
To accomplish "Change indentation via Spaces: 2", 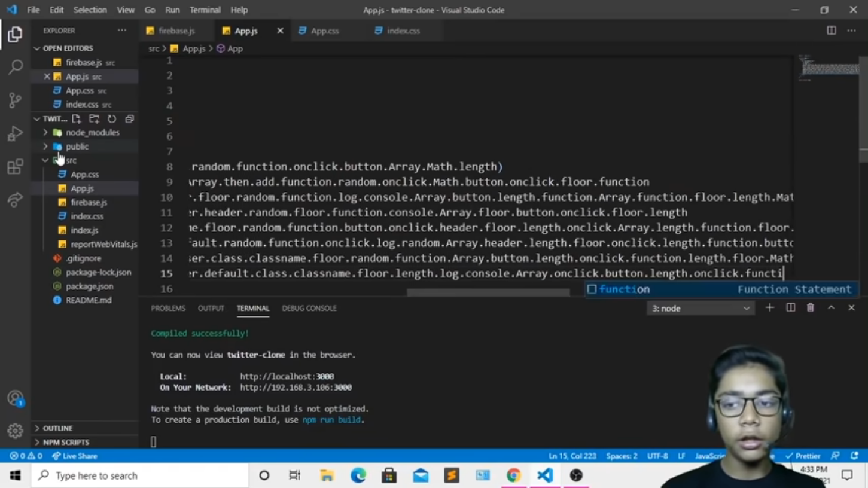I will tap(622, 456).
